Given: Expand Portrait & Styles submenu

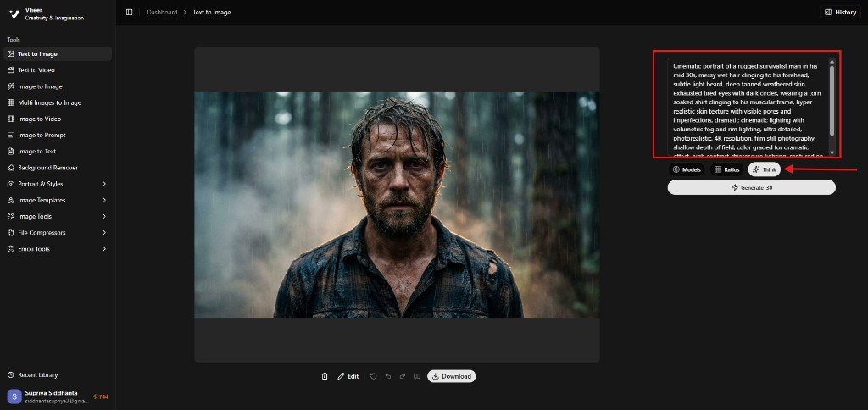Looking at the screenshot, I should click(104, 184).
